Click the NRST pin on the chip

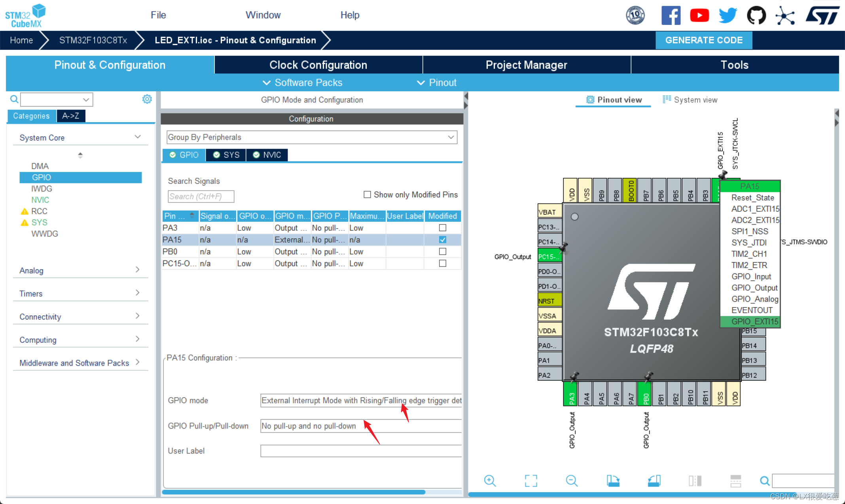[x=549, y=301]
